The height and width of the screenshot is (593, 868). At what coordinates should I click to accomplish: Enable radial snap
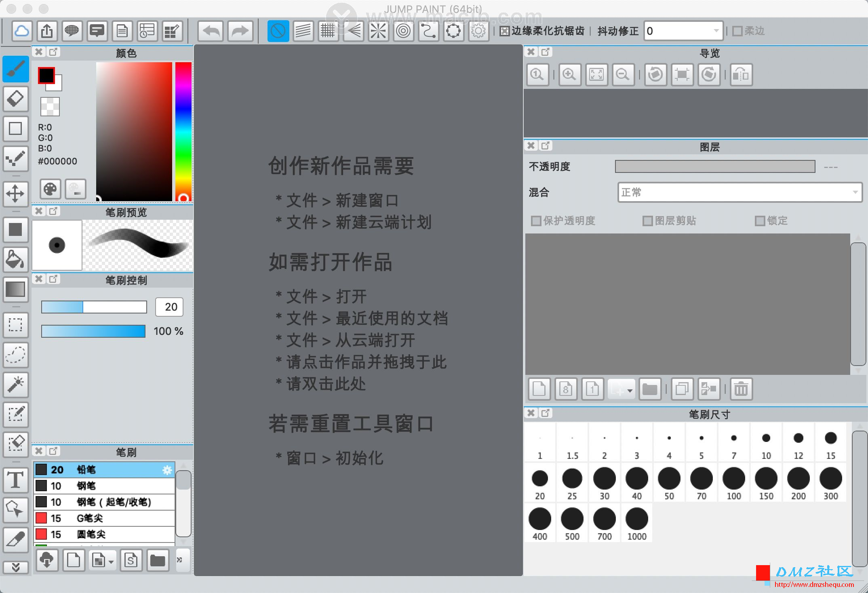(x=378, y=31)
